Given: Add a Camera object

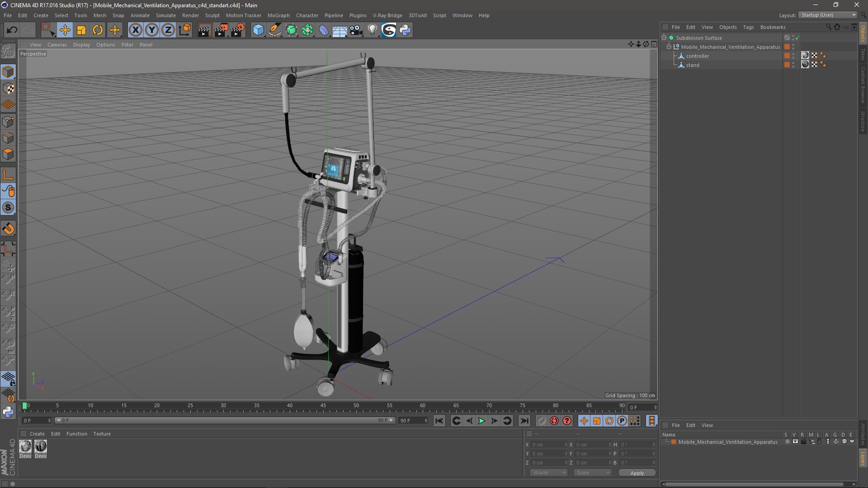Looking at the screenshot, I should [x=356, y=30].
